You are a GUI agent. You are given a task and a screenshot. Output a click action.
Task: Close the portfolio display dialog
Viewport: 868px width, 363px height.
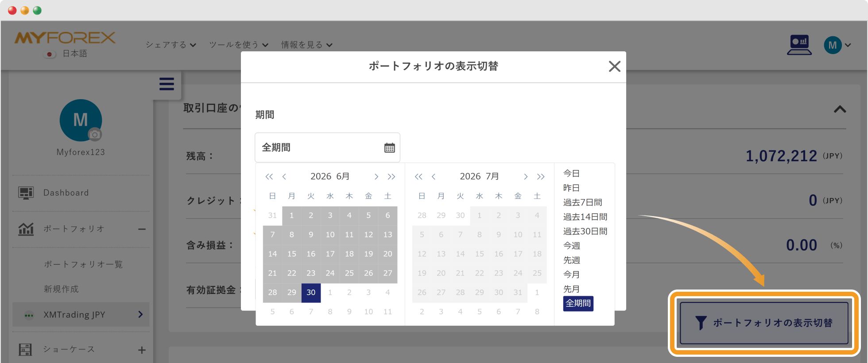click(x=614, y=66)
